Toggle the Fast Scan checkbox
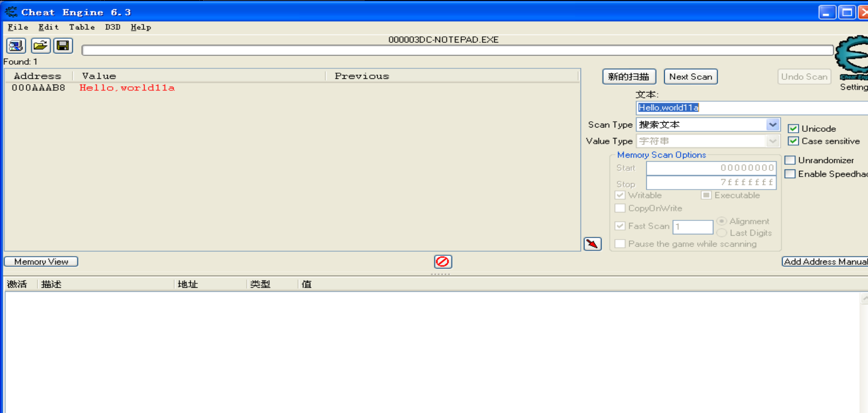This screenshot has width=868, height=413. [620, 226]
